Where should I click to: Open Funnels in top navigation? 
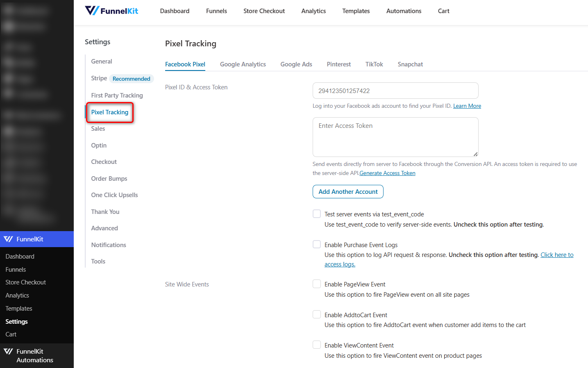click(x=216, y=11)
